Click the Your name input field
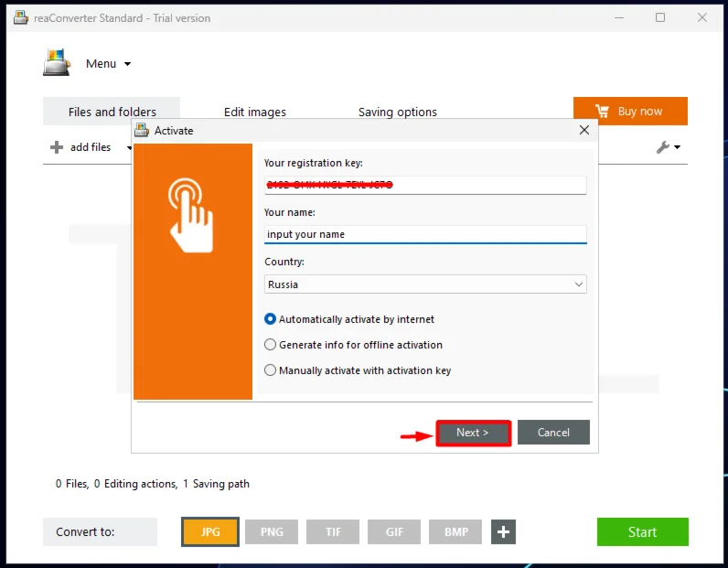This screenshot has height=568, width=728. [x=424, y=234]
